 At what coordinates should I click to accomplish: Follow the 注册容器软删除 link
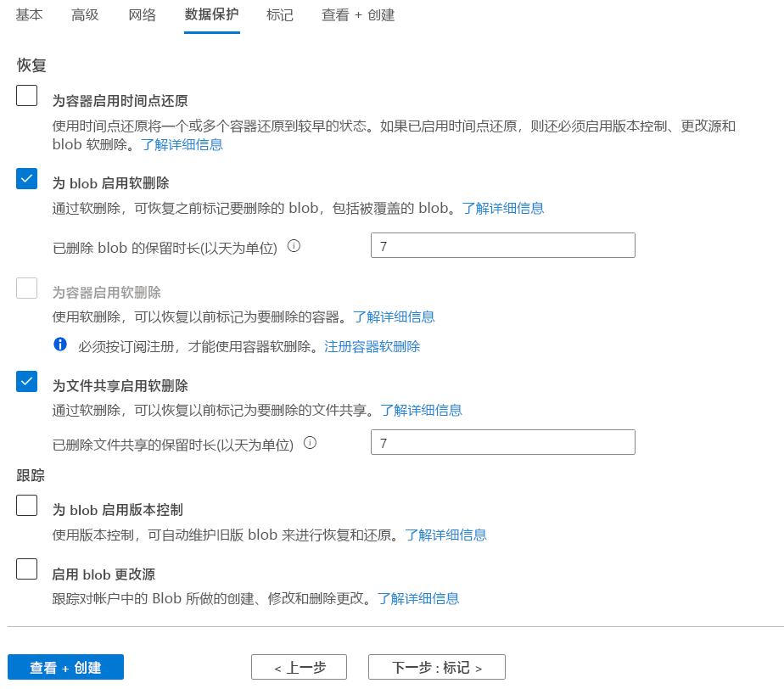(x=372, y=346)
